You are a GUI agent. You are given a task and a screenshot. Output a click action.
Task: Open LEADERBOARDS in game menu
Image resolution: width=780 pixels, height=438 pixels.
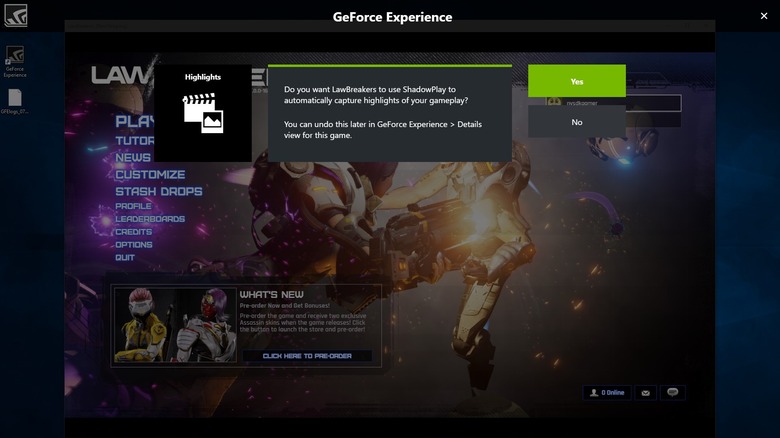point(150,219)
